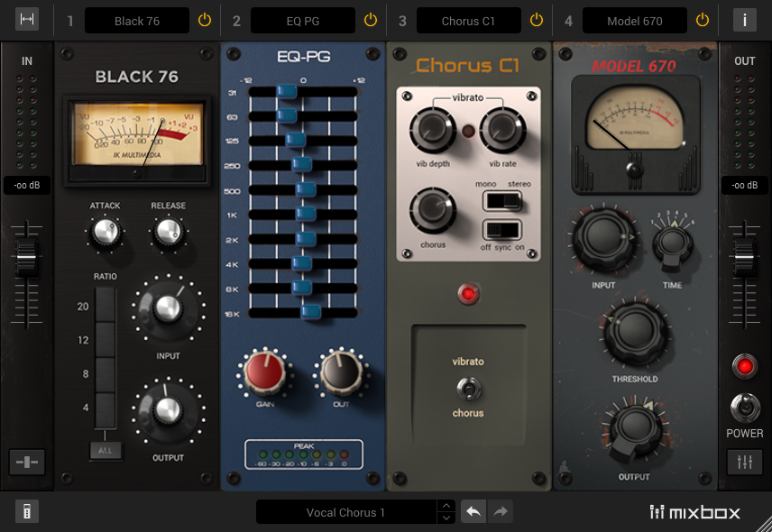Click the IN level fader handle
This screenshot has height=532, width=772.
(26, 257)
